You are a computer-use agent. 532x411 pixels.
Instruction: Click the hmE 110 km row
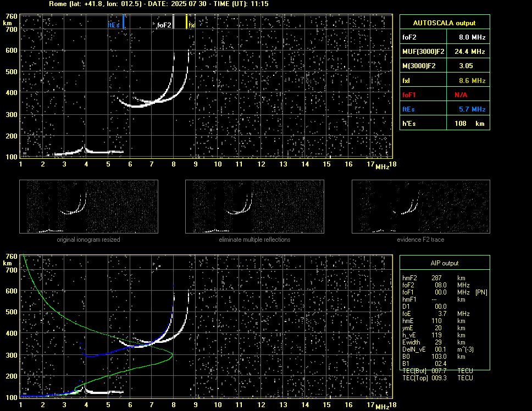click(x=434, y=321)
